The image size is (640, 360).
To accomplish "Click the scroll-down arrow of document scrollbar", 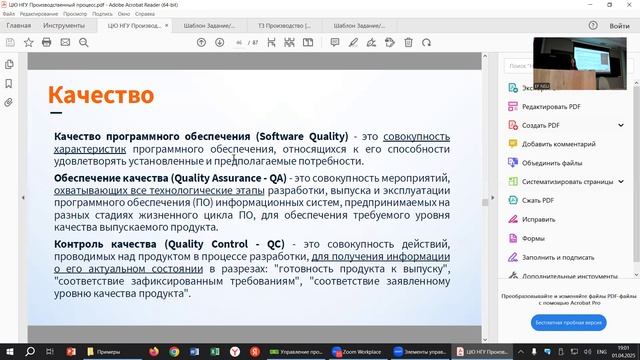I will pos(485,339).
